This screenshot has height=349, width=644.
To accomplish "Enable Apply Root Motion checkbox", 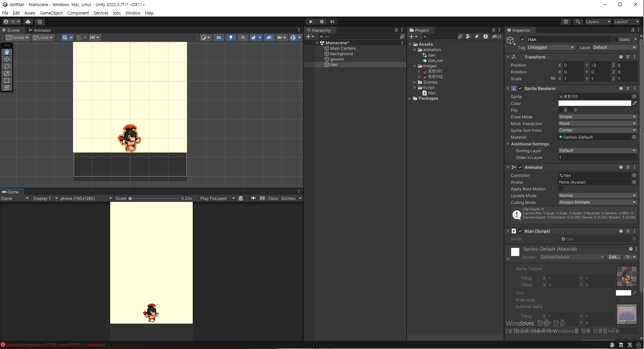I will (x=560, y=189).
